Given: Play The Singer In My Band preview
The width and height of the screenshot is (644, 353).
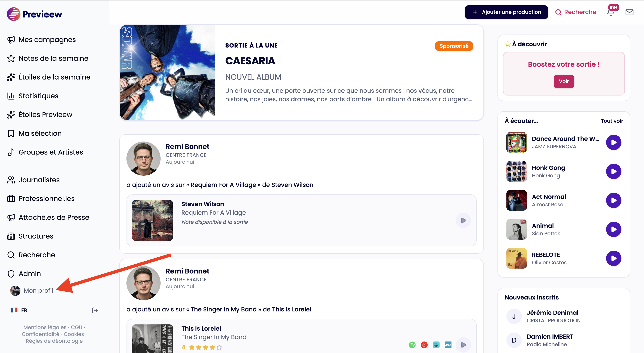Looking at the screenshot, I should (463, 345).
